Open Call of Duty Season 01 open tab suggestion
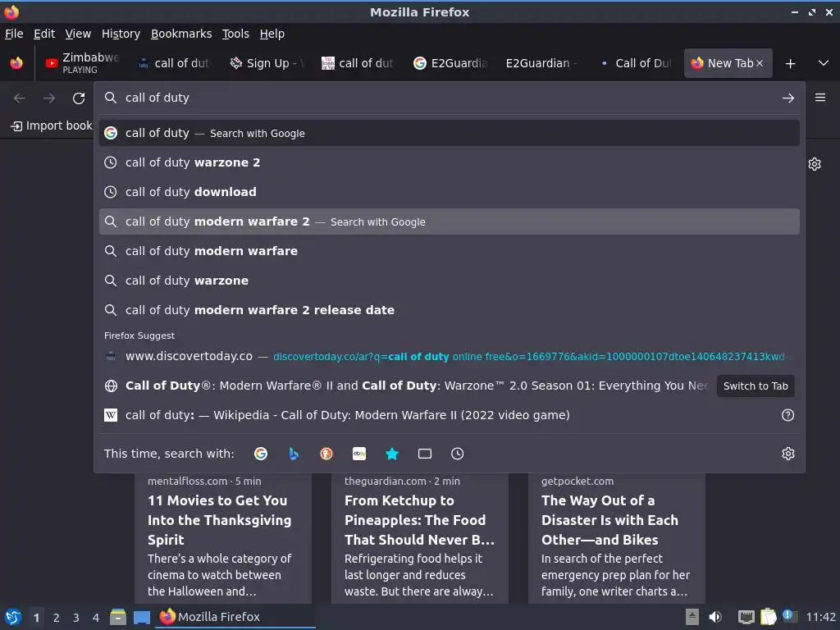This screenshot has width=840, height=630. click(x=407, y=386)
